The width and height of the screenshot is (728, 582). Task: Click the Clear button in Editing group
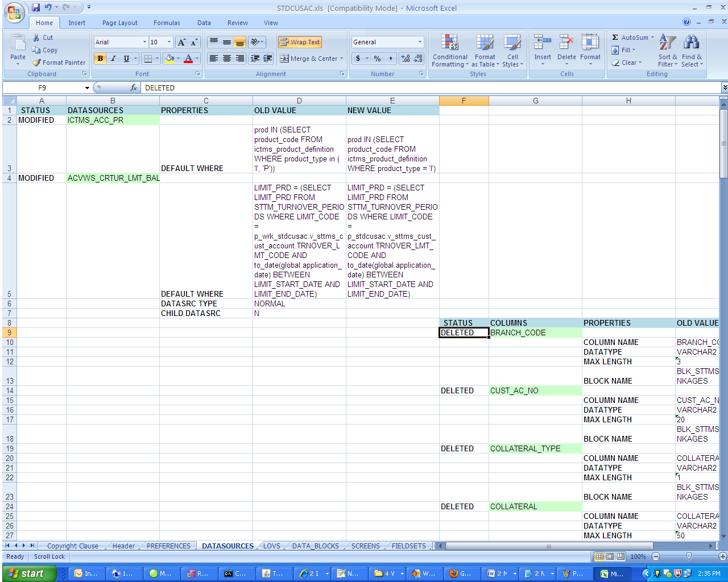[x=627, y=63]
